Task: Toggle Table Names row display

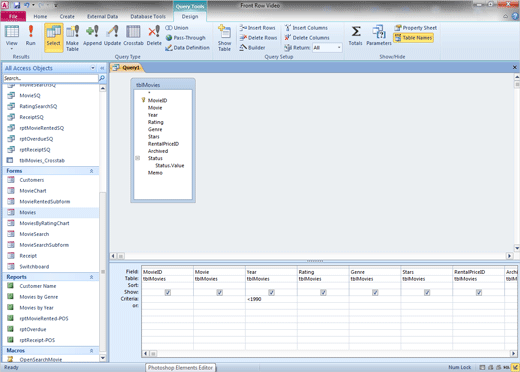Action: (413, 38)
